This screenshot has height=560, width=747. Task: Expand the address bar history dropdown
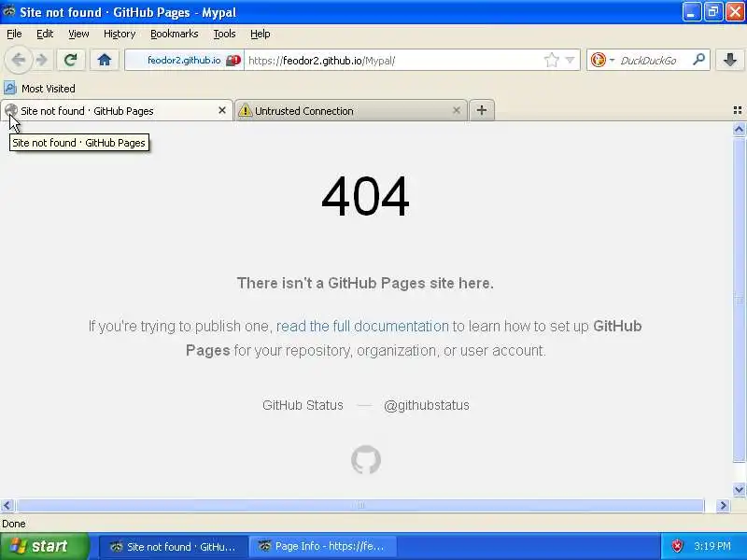click(x=570, y=61)
